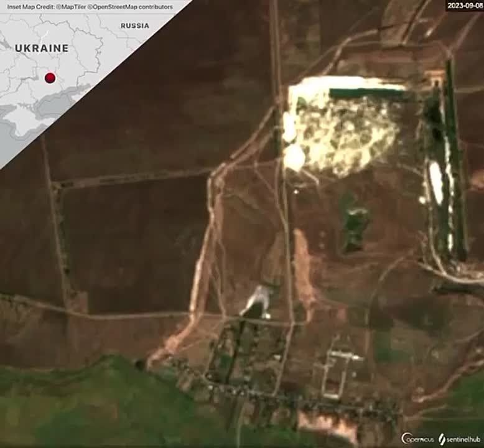Select the UKRAINE label on inset map
This screenshot has height=448, width=484.
pyautogui.click(x=41, y=48)
